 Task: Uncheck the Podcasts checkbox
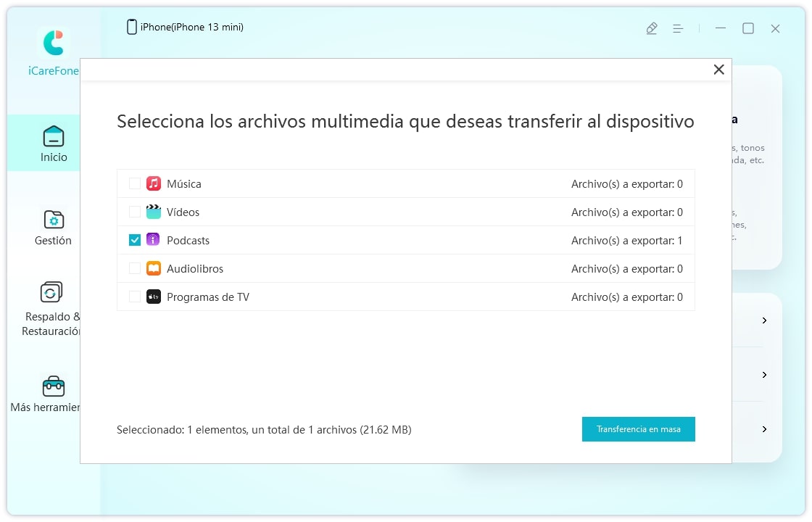135,240
